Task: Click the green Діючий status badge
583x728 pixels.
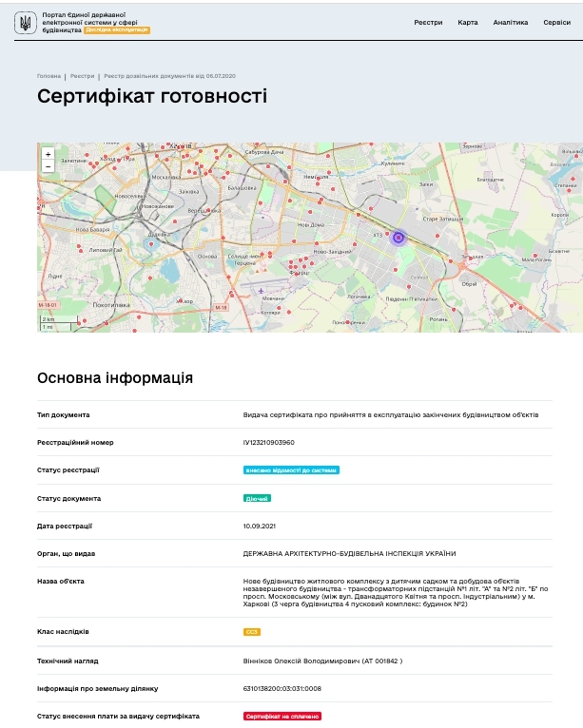Action: 257,498
